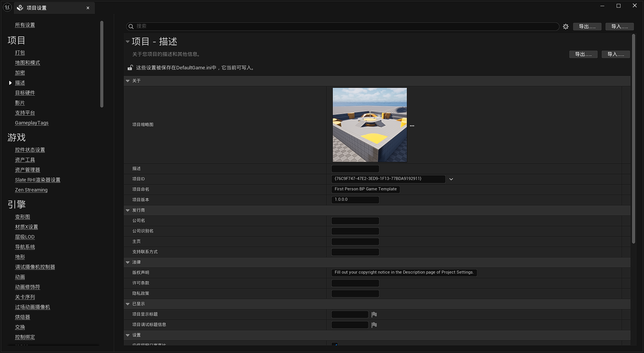Image resolution: width=644 pixels, height=353 pixels.
Task: Edit 项目命名 First Person BP field
Action: (x=366, y=190)
